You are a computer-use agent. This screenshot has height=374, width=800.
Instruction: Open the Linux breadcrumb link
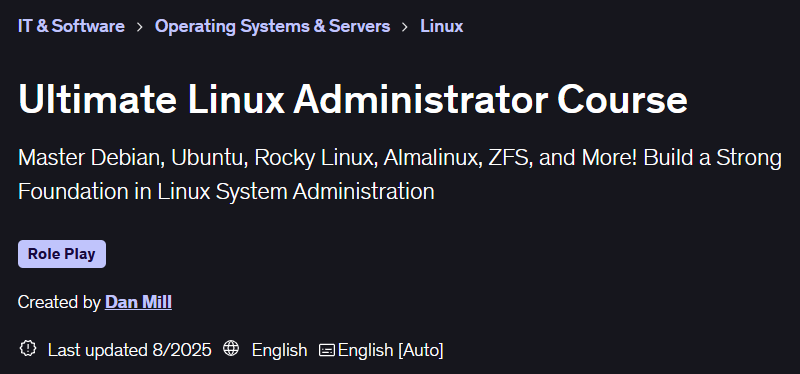tap(441, 26)
